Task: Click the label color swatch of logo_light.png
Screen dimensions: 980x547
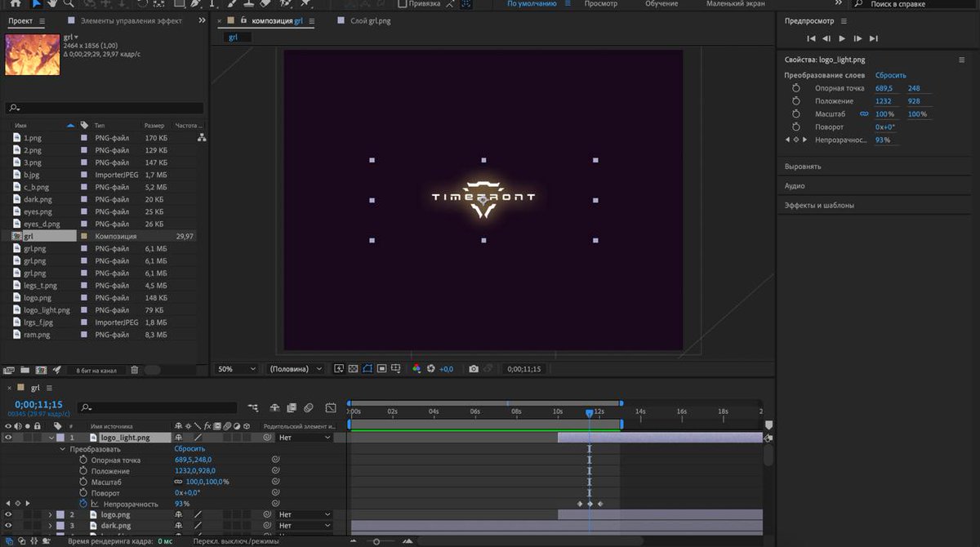Action: (60, 438)
